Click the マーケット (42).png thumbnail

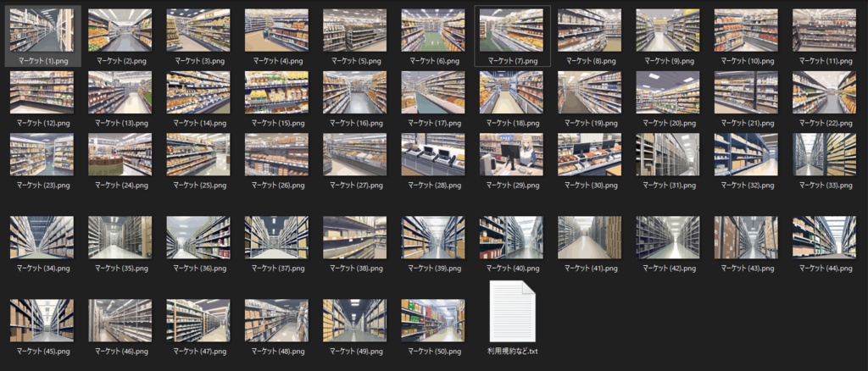(668, 237)
